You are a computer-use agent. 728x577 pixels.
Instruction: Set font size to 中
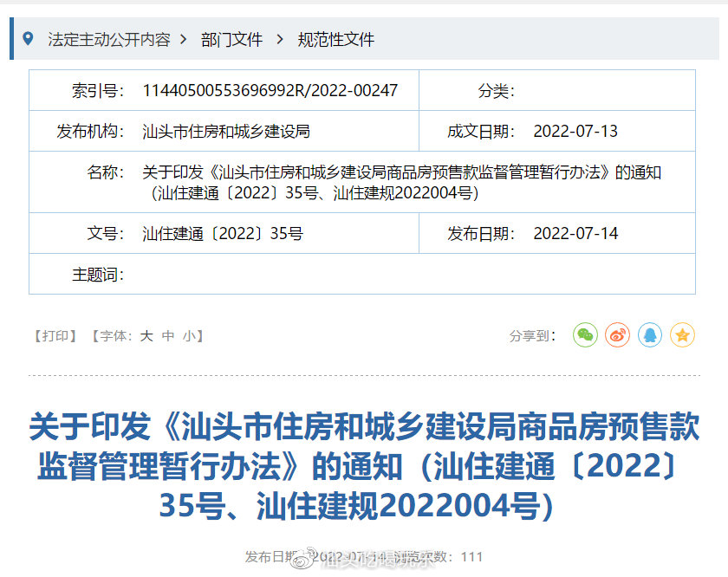point(168,335)
